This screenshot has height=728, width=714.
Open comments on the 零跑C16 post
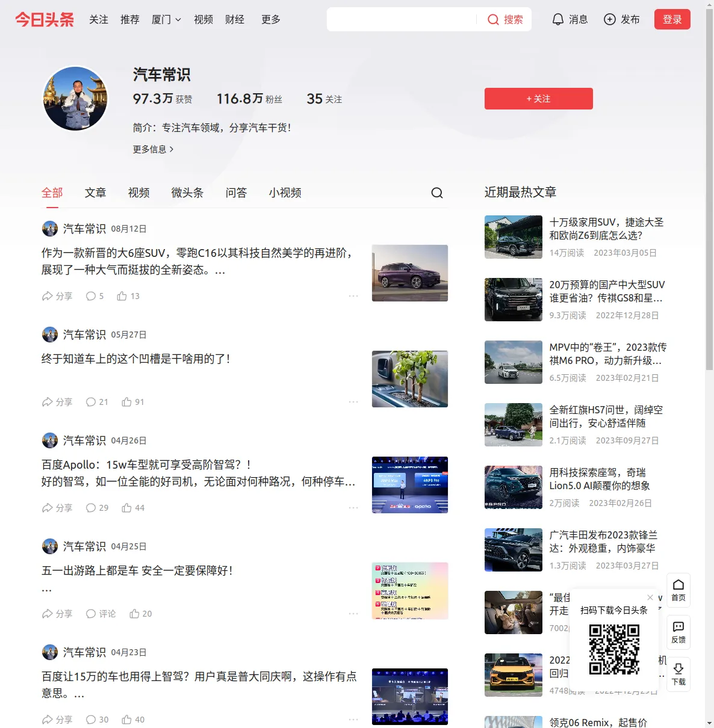[95, 296]
